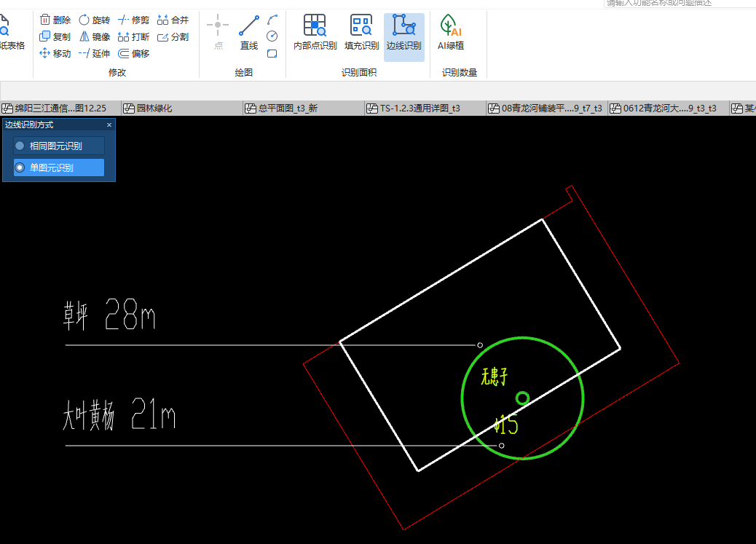The height and width of the screenshot is (544, 756).
Task: Select the 旋转 (Rotate) tool
Action: click(95, 20)
